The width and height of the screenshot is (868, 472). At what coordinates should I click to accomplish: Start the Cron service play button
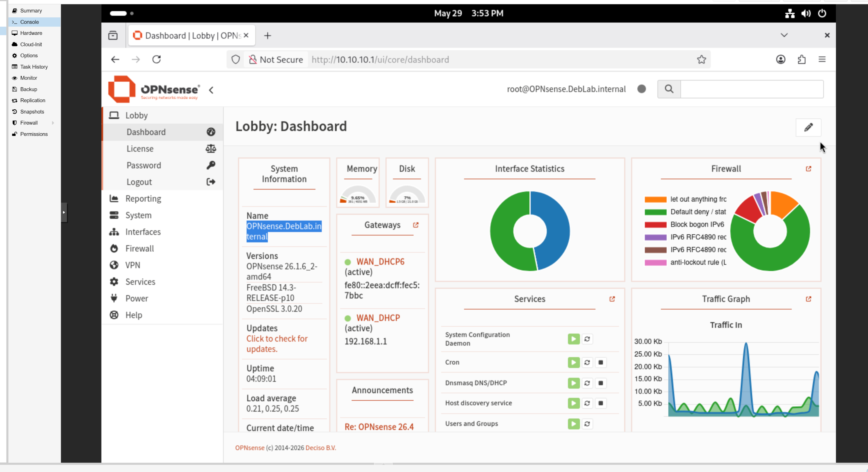click(573, 363)
